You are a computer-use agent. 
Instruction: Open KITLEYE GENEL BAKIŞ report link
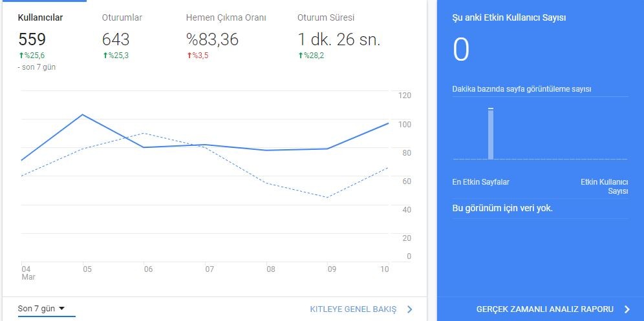pyautogui.click(x=353, y=309)
